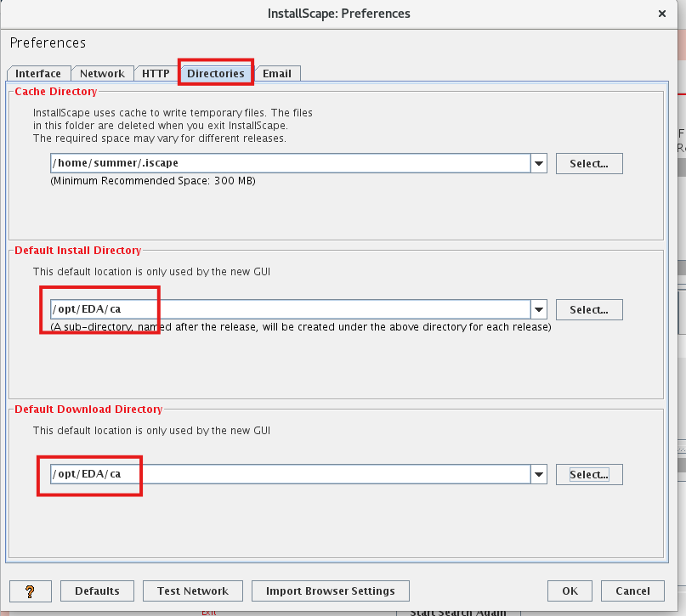The width and height of the screenshot is (686, 616).
Task: Click the Directories tab
Action: [216, 74]
